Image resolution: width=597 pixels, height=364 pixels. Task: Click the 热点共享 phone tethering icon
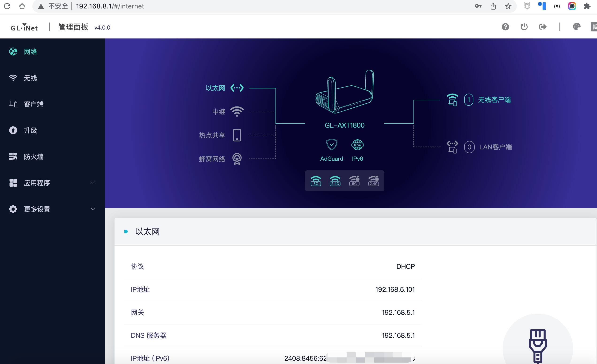(x=237, y=135)
